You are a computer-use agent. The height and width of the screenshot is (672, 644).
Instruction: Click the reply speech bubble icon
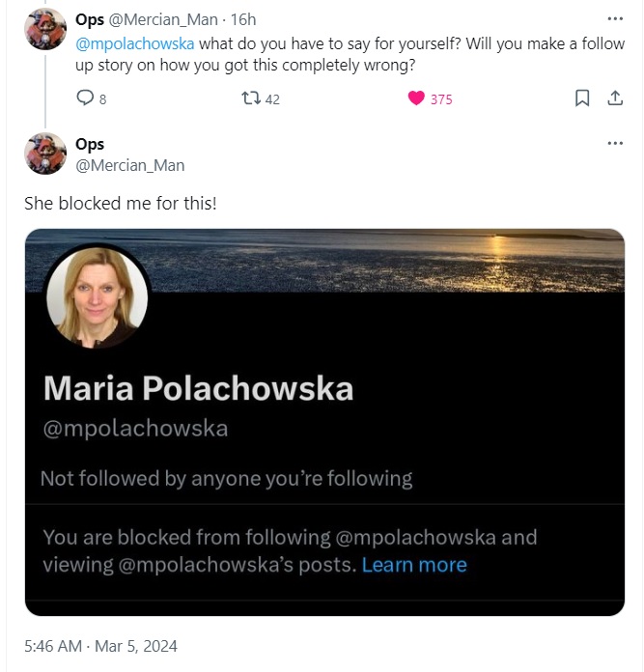85,98
